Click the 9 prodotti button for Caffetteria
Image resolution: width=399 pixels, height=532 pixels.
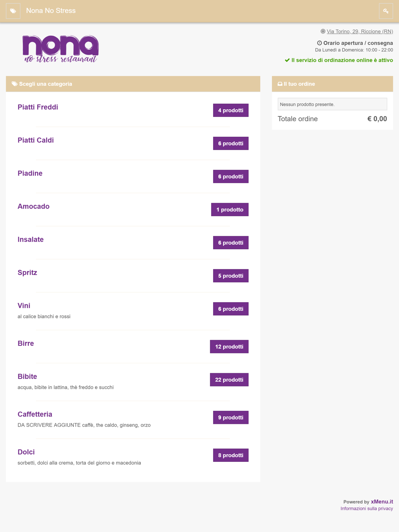coord(231,418)
